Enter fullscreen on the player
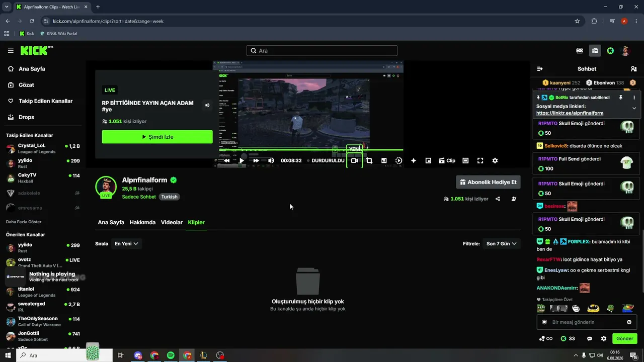This screenshot has width=644, height=362. click(x=480, y=160)
